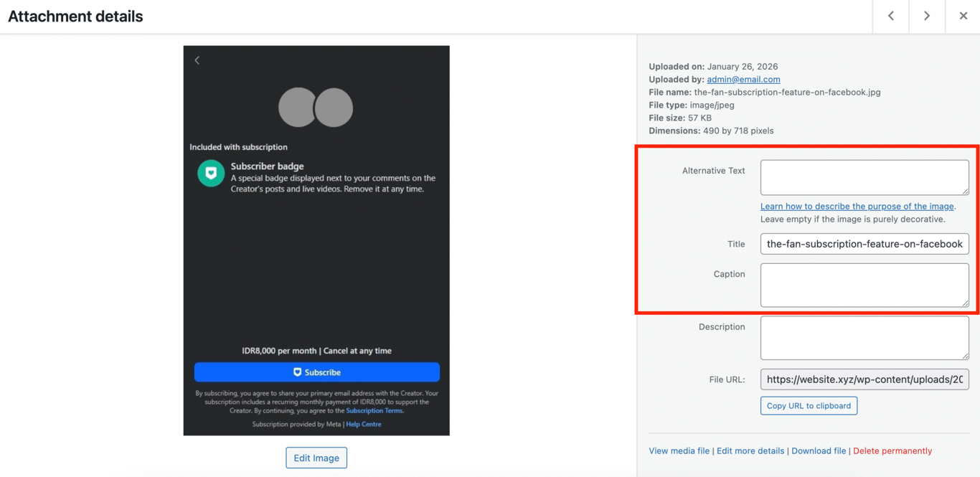Navigate to the previous attachment
This screenshot has width=980, height=477.
pos(890,16)
